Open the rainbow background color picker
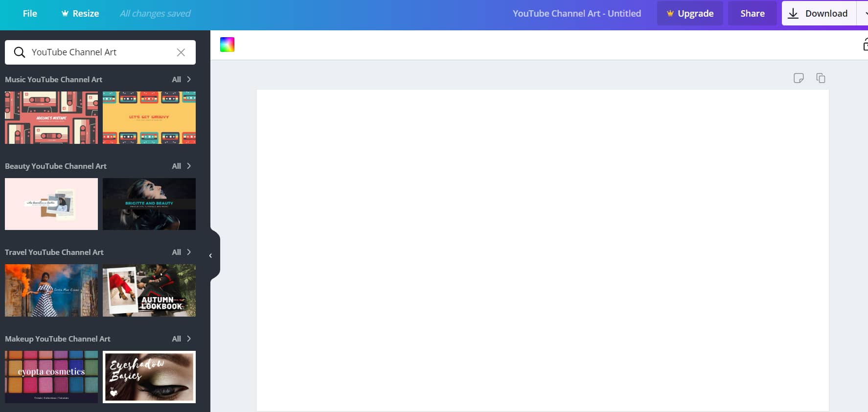Viewport: 868px width, 412px height. coord(227,45)
